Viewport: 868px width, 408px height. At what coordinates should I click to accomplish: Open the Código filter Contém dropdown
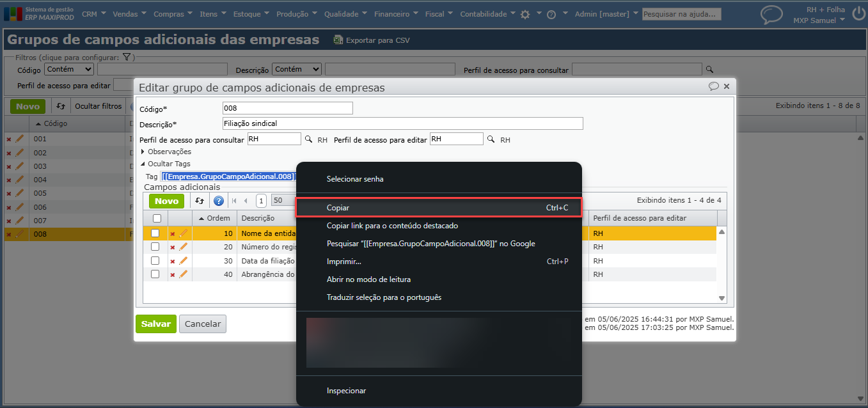point(69,69)
